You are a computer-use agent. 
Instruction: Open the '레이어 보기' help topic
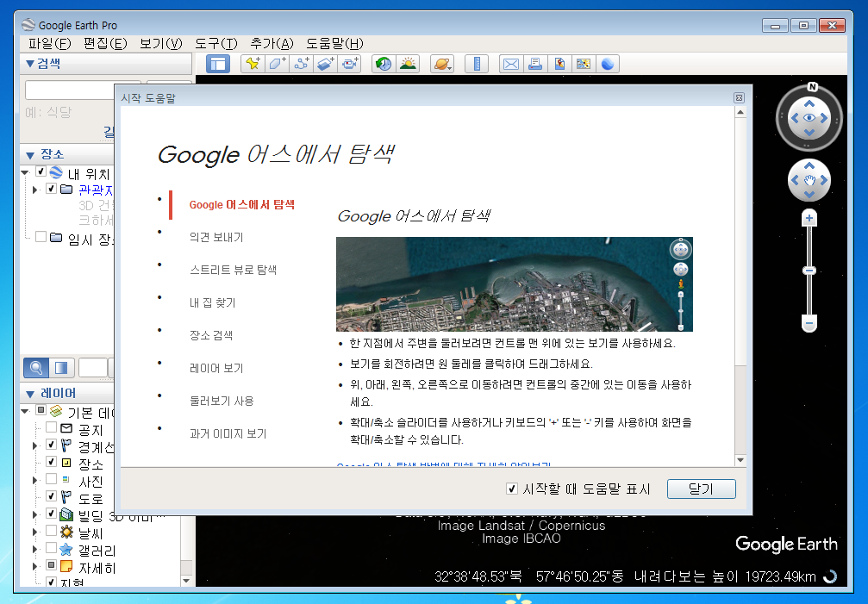216,369
